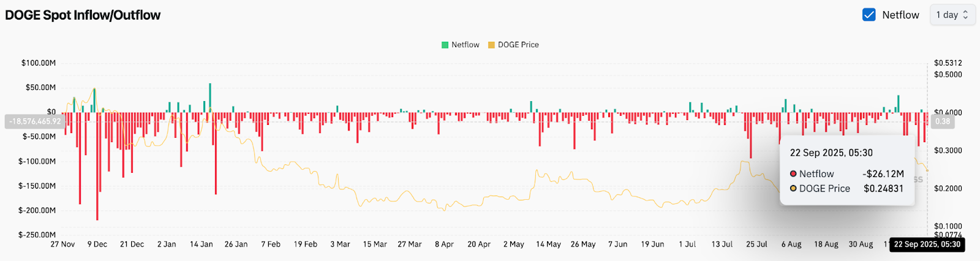Image resolution: width=980 pixels, height=261 pixels.
Task: Toggle the DOGE Price legend series
Action: pyautogui.click(x=513, y=45)
